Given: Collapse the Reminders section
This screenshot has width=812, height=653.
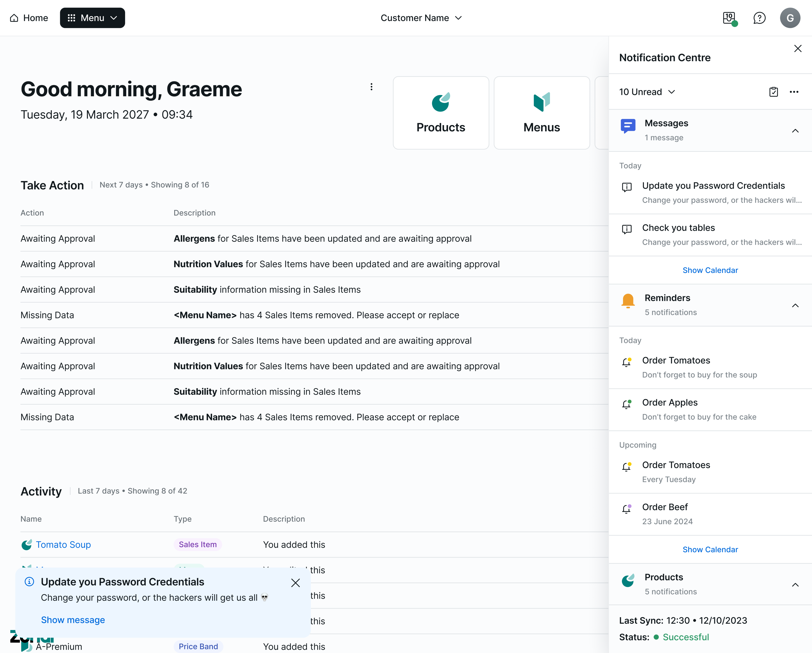Looking at the screenshot, I should point(795,305).
